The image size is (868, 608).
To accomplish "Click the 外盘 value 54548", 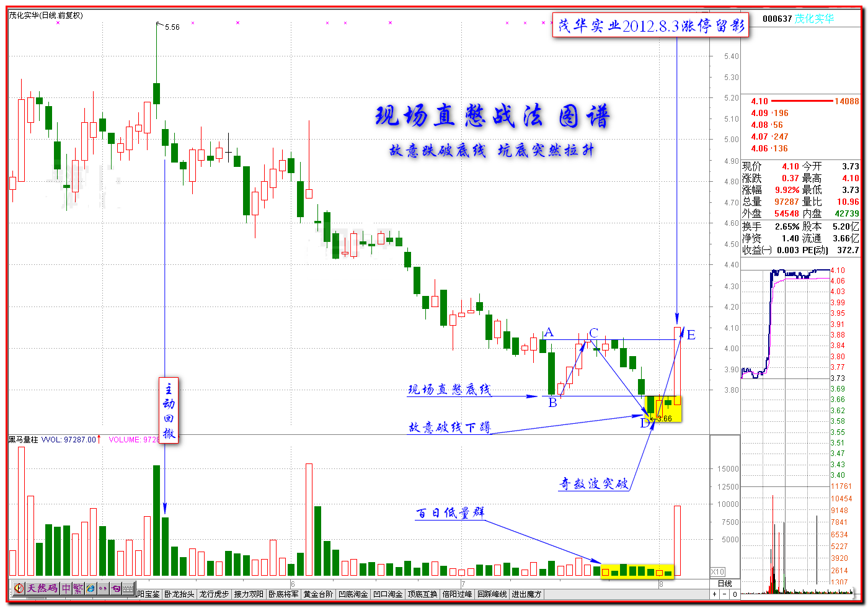I will coord(787,213).
